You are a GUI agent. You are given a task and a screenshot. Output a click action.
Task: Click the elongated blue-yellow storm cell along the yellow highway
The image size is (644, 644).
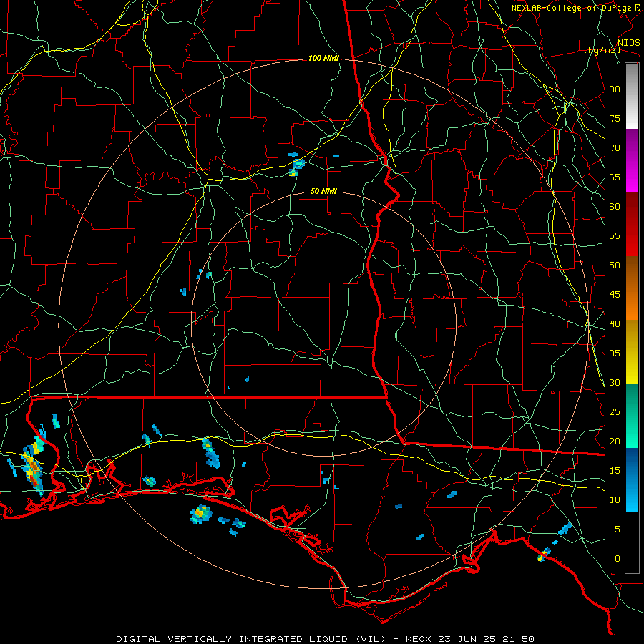click(210, 453)
